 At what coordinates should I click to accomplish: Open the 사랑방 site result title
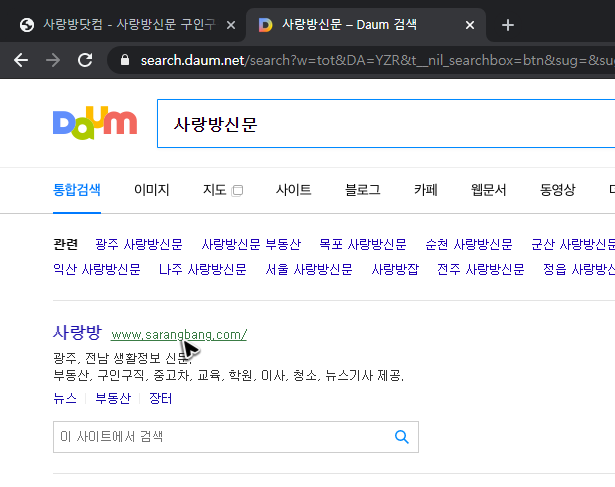click(x=77, y=333)
